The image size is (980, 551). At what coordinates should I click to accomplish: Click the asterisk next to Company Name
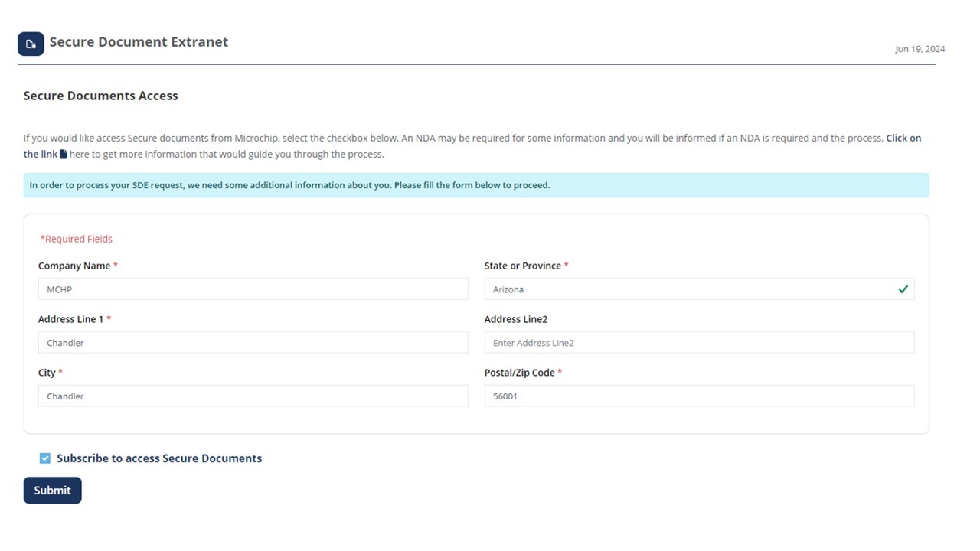116,265
